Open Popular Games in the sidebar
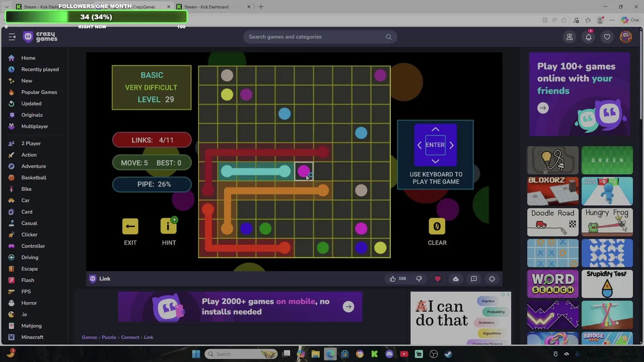The image size is (644, 362). (x=39, y=92)
